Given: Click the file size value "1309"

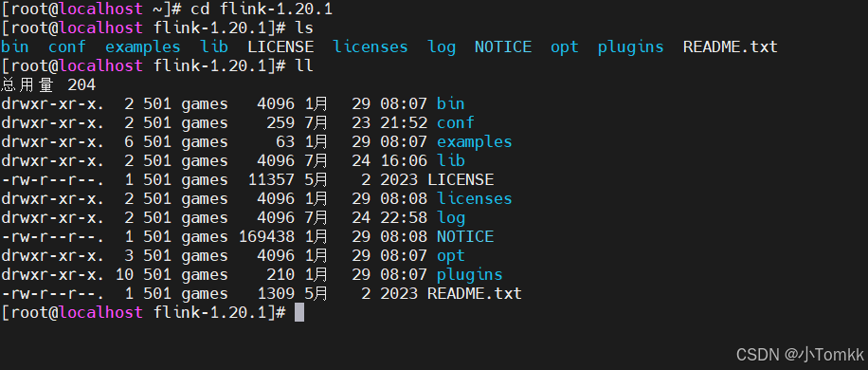Looking at the screenshot, I should pyautogui.click(x=276, y=293).
